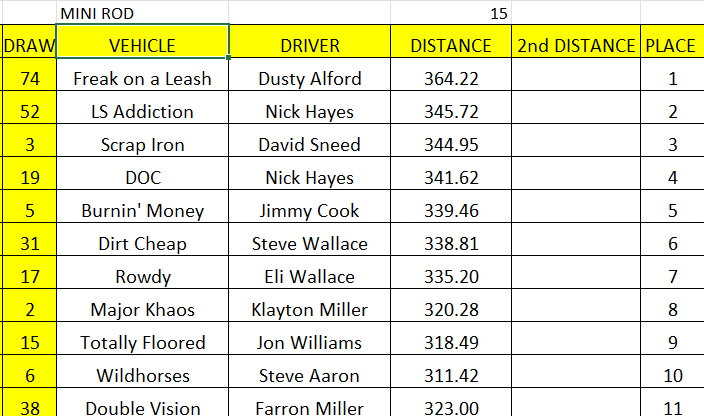This screenshot has width=704, height=416.
Task: Select the VEHICLE header cell
Action: (x=142, y=45)
